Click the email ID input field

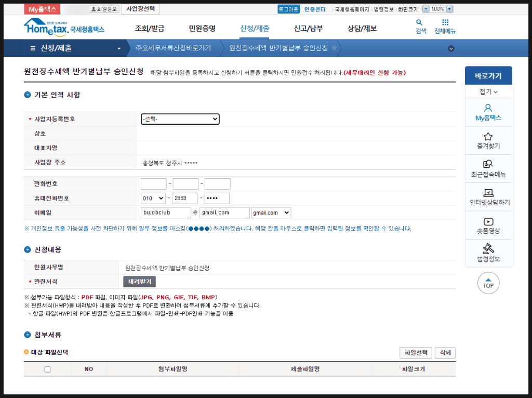(x=166, y=213)
